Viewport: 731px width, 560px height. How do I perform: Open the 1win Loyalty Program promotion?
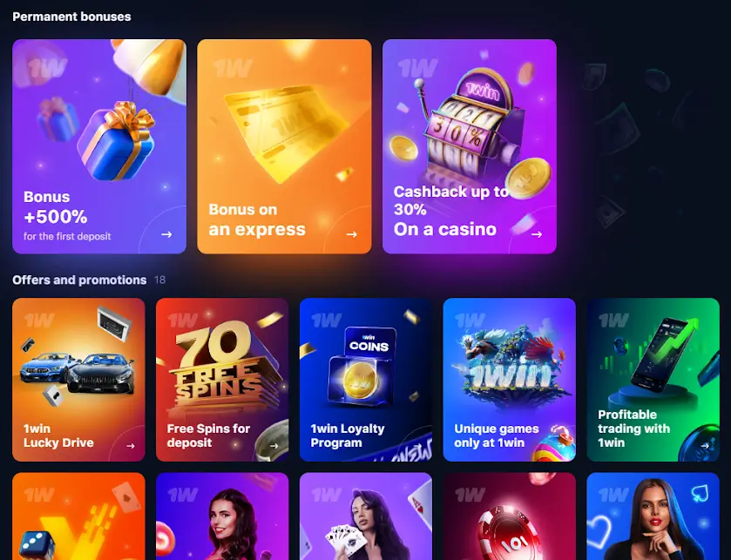click(366, 380)
